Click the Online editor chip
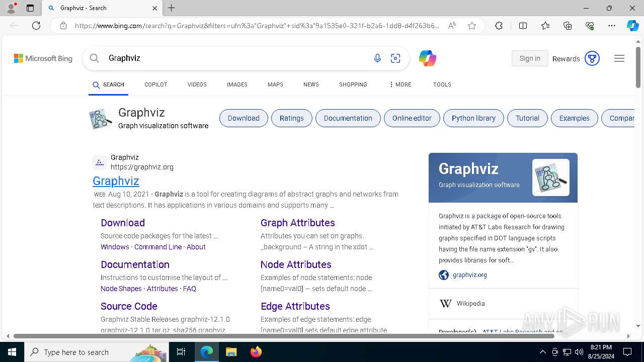The image size is (644, 362). [412, 118]
